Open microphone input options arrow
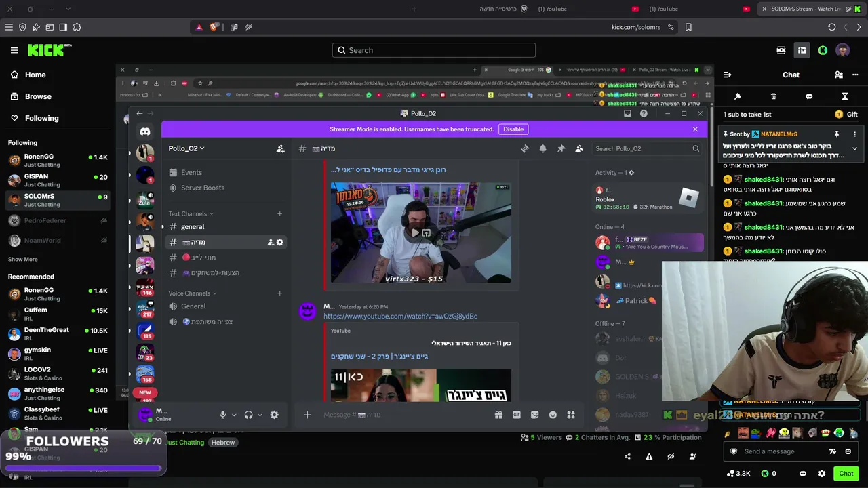This screenshot has height=488, width=868. click(x=234, y=415)
